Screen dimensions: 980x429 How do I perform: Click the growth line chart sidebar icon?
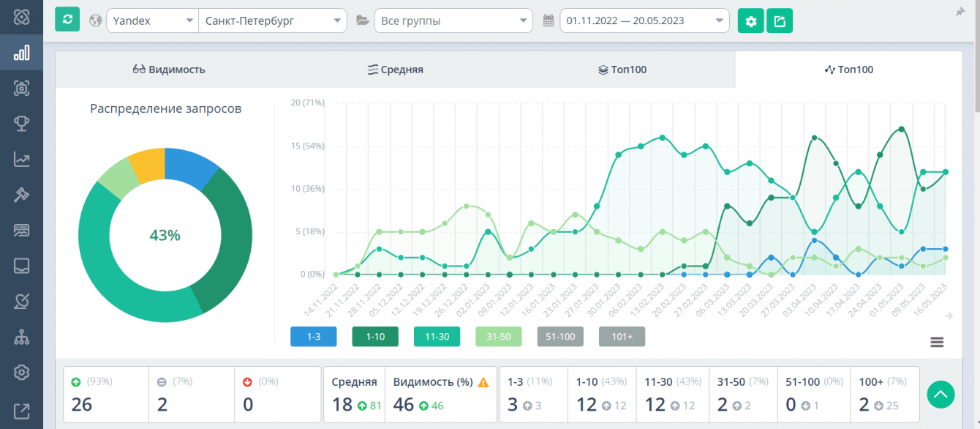(21, 159)
